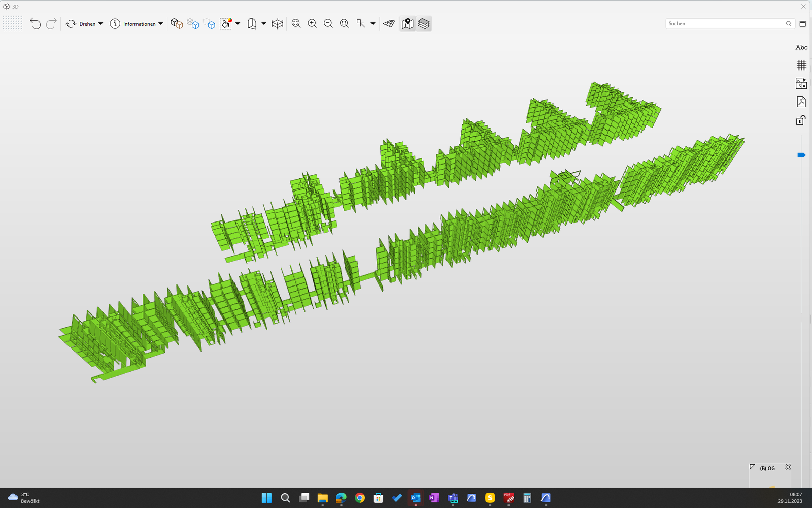Open the PDF export icon in sidebar
812x508 pixels.
click(x=801, y=102)
